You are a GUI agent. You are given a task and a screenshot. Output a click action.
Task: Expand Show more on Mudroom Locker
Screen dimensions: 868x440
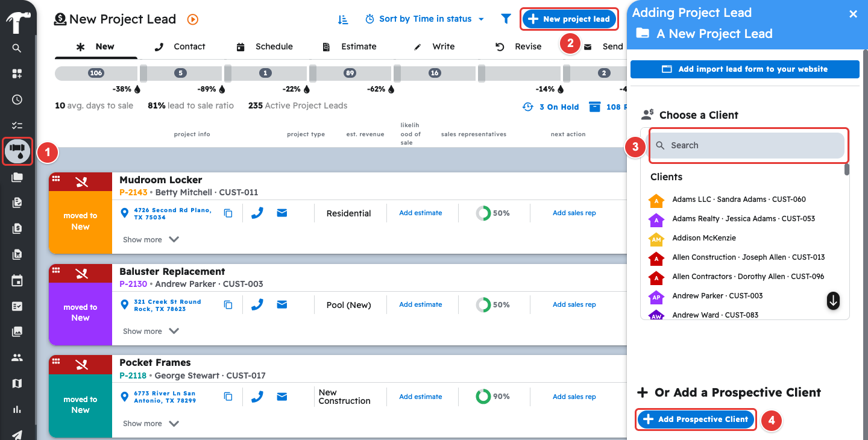pos(151,239)
